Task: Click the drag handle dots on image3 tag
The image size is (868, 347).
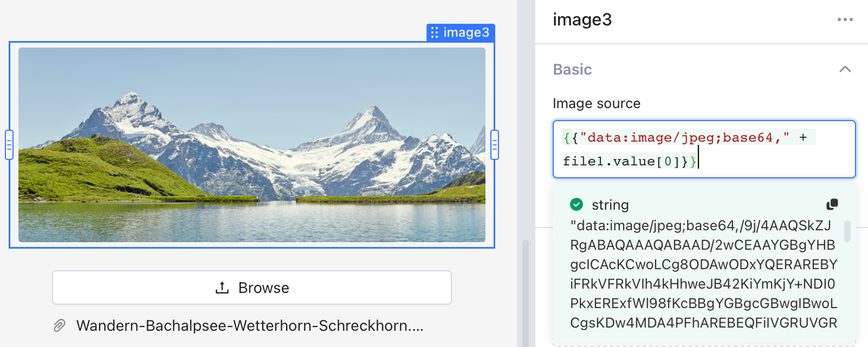Action: point(435,33)
